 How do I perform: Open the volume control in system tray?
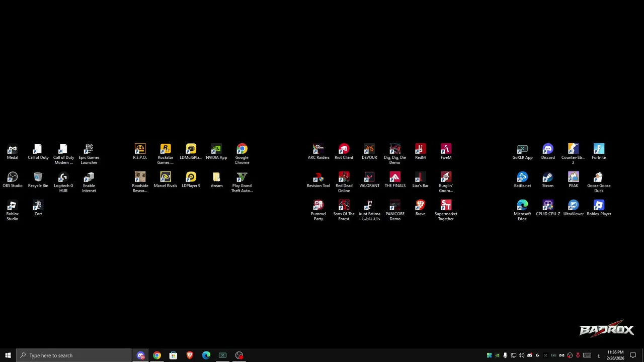click(521, 355)
